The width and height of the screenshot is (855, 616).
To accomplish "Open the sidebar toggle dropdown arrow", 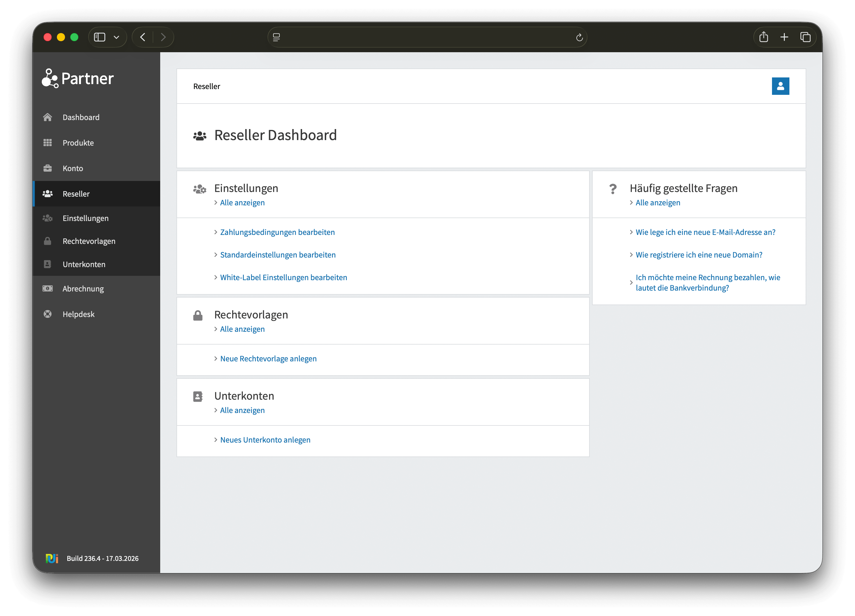I will (x=116, y=37).
